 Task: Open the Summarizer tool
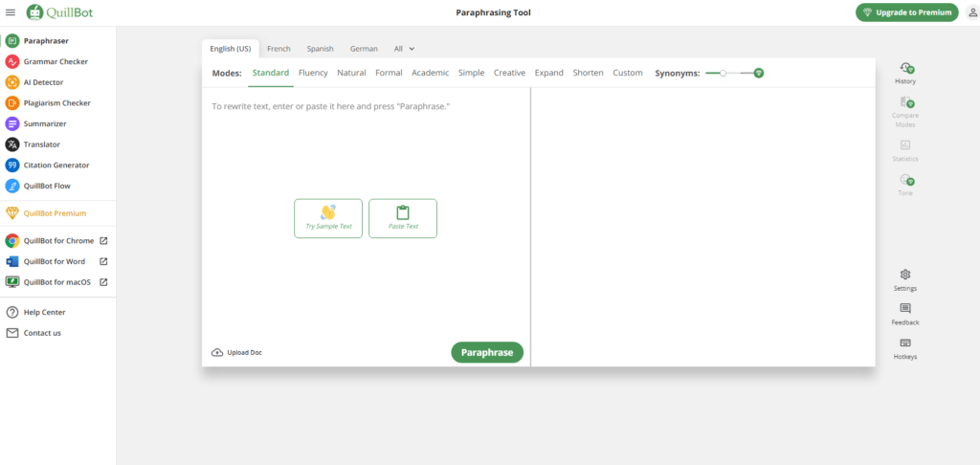[x=44, y=123]
